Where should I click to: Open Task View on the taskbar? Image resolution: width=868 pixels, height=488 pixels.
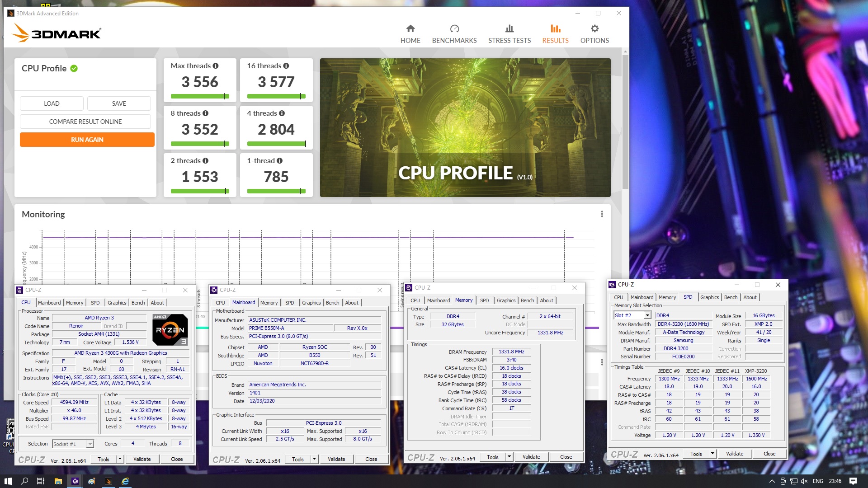coord(41,481)
